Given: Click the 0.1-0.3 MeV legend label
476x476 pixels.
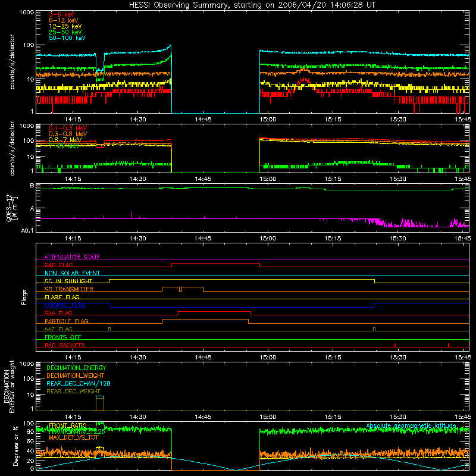Looking at the screenshot, I should pyautogui.click(x=68, y=128).
